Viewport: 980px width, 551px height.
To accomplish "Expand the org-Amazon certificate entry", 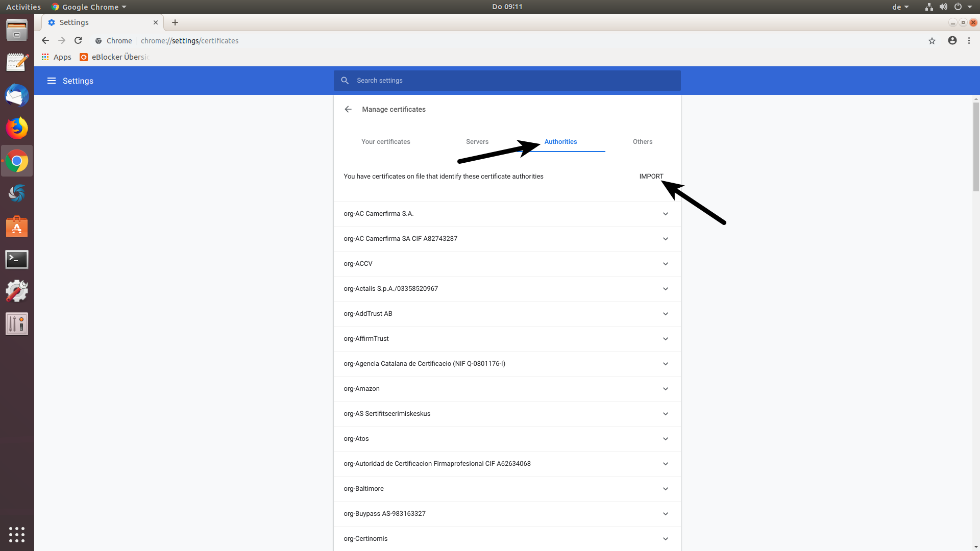I will (x=666, y=388).
